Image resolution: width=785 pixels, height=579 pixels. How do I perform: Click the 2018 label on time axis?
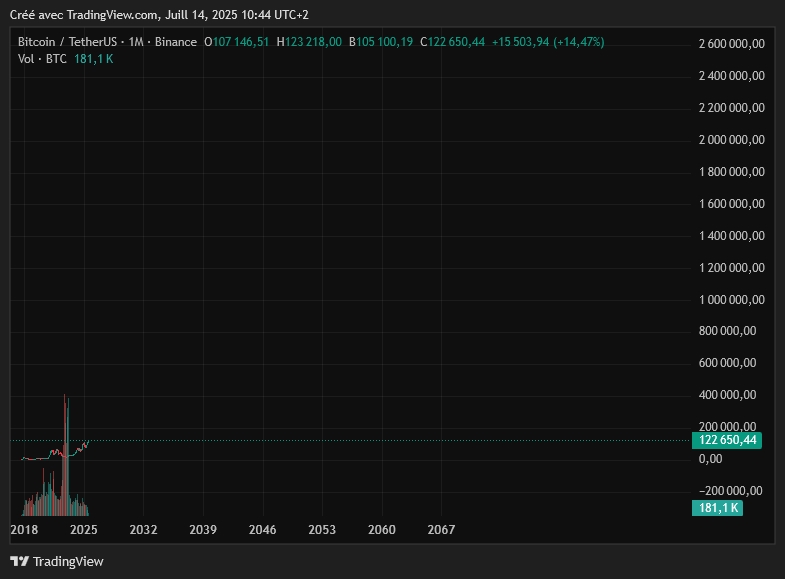point(24,529)
